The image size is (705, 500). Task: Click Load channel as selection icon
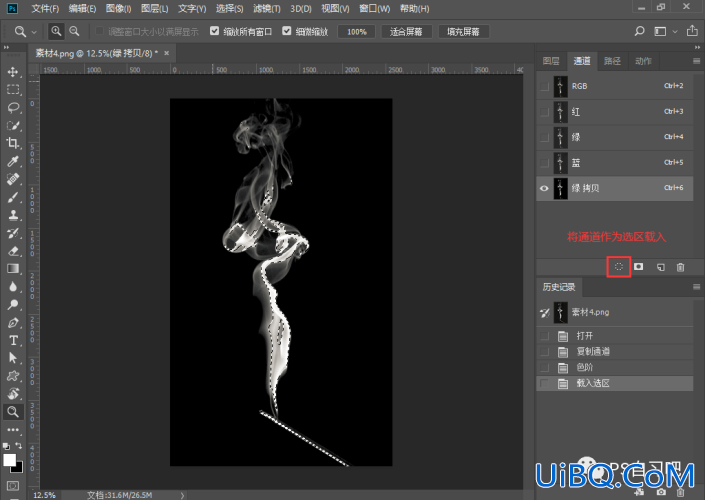619,267
